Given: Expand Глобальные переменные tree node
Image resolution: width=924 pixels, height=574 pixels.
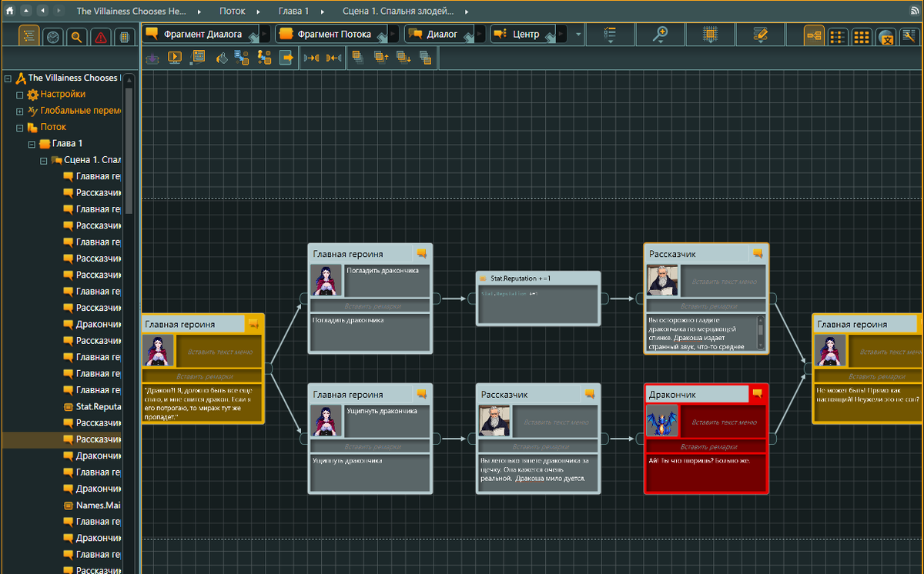Looking at the screenshot, I should pos(20,111).
